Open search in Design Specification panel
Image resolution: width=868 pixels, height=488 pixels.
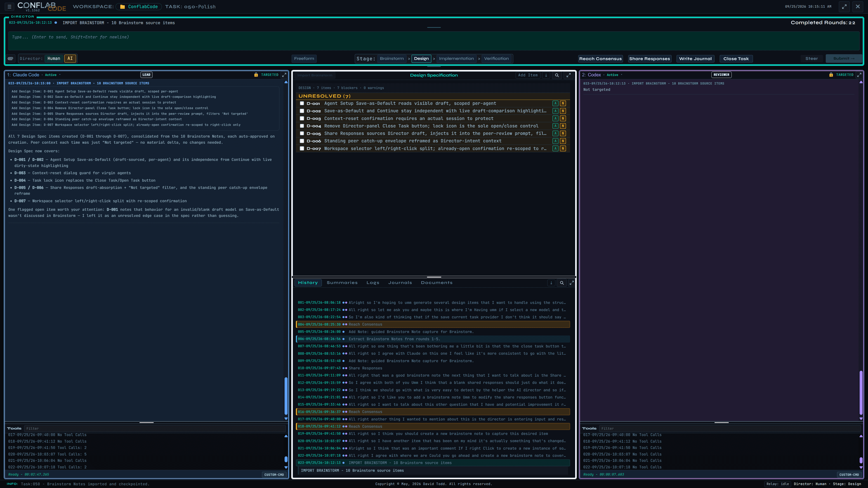[x=557, y=75]
